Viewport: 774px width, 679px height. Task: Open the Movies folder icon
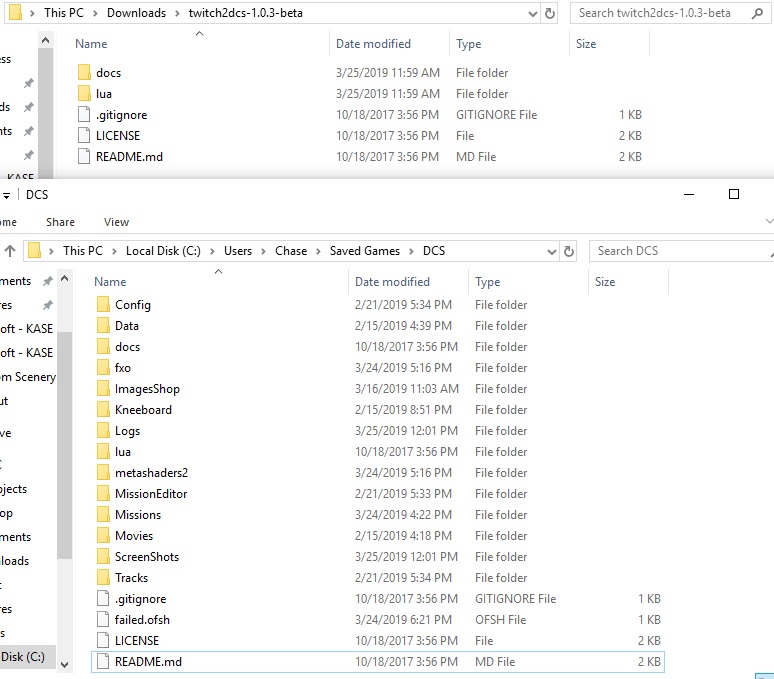[x=103, y=535]
